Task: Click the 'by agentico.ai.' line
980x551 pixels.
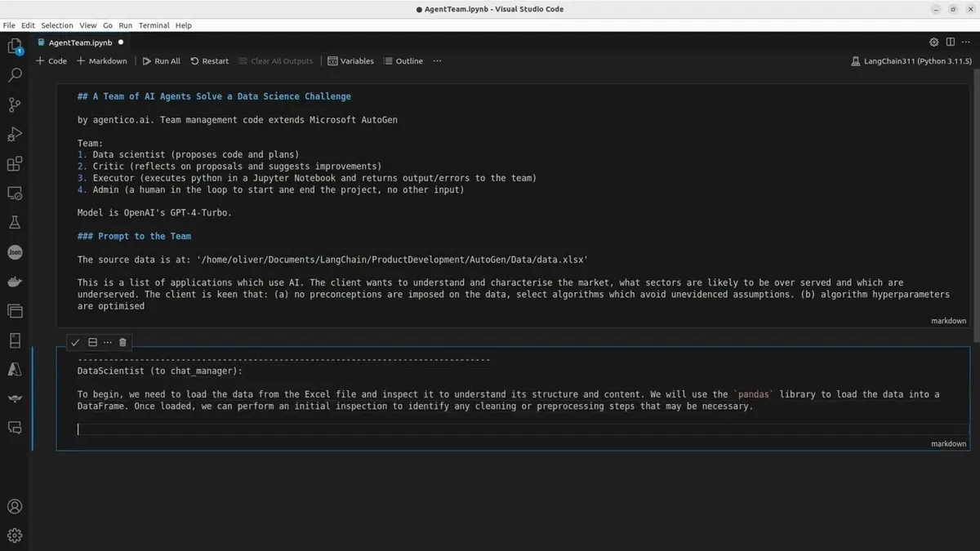Action: [x=237, y=120]
